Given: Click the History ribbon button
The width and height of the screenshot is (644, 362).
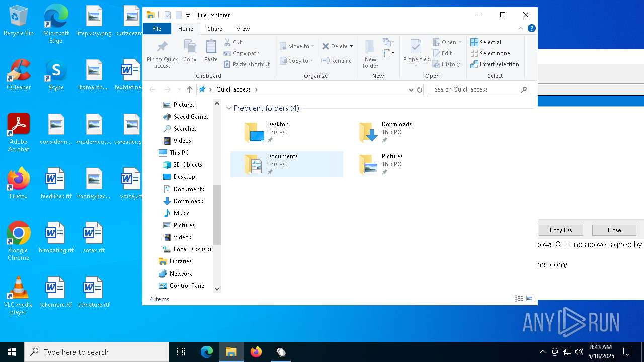Looking at the screenshot, I should pos(446,64).
